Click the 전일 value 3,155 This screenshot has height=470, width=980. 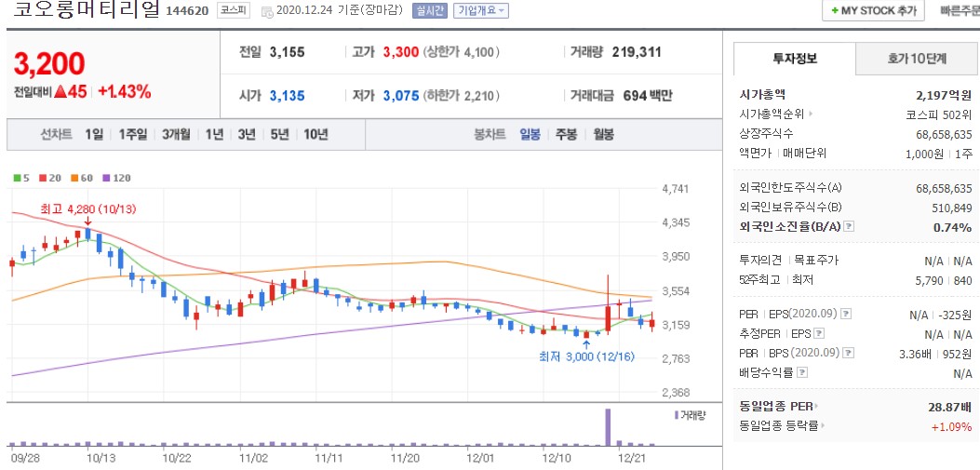[x=287, y=52]
